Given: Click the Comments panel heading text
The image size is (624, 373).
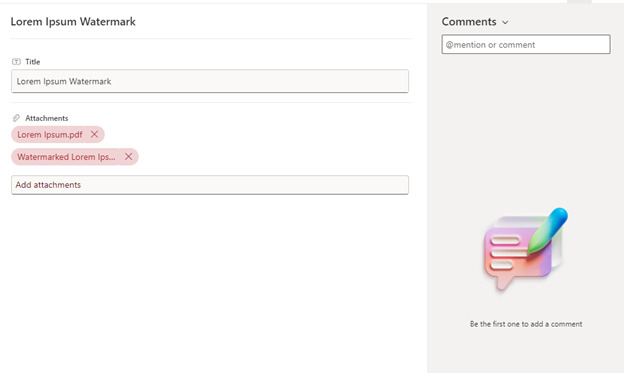Looking at the screenshot, I should pyautogui.click(x=469, y=21).
